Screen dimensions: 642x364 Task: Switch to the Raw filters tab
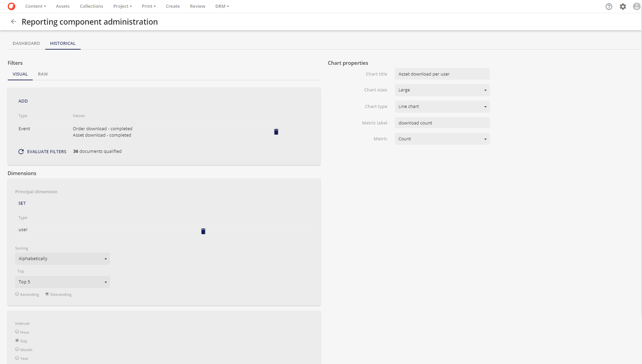pyautogui.click(x=43, y=74)
